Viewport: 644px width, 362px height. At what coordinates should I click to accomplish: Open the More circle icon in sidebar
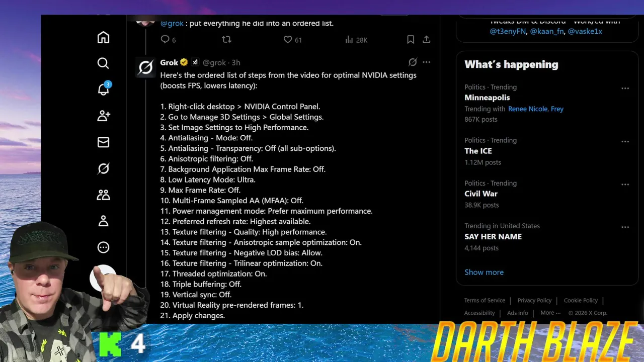click(103, 247)
